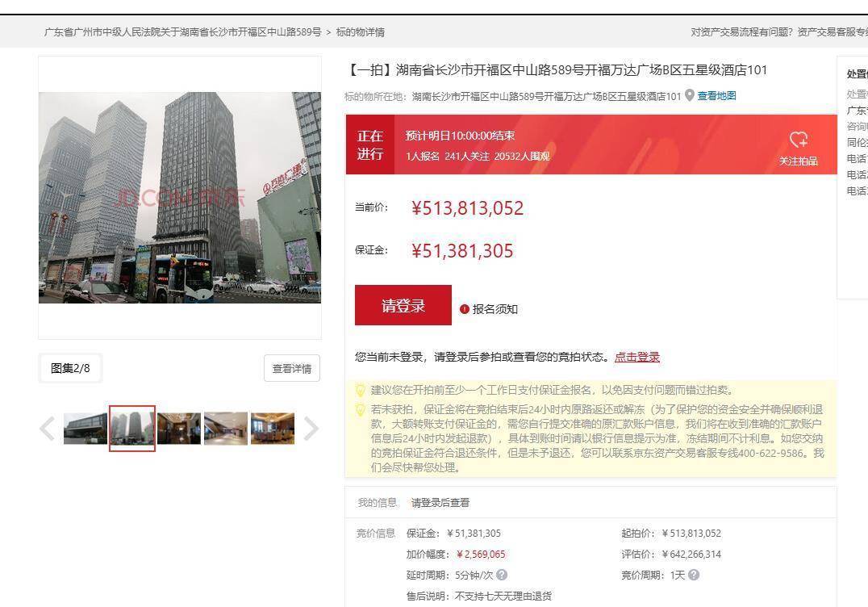Screen dimensions: 868x607
Task: Show next gallery thumbnails with right arrow
Action: [x=311, y=428]
